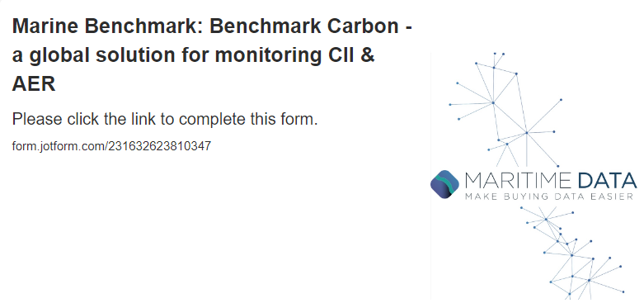Image resolution: width=644 pixels, height=308 pixels.
Task: Open the form.jotform.com link
Action: [x=111, y=145]
